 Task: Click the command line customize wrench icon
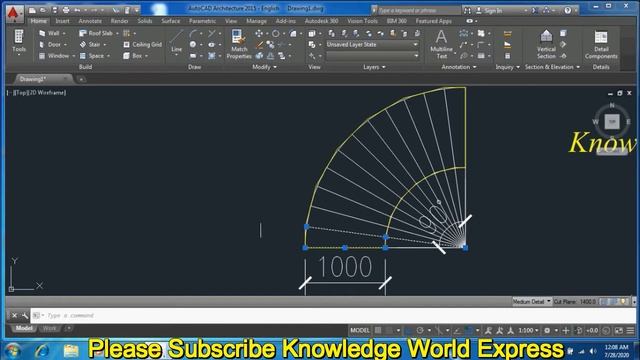coord(25,316)
